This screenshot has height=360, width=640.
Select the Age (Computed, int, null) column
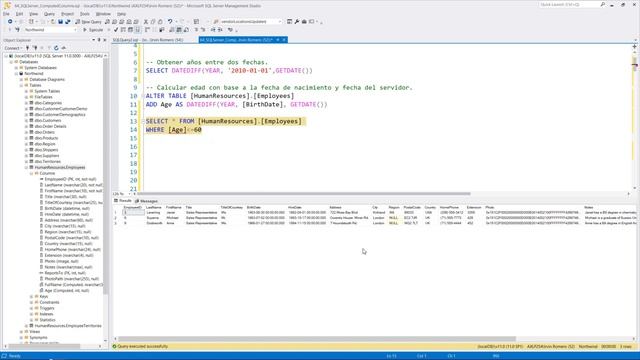pos(67,291)
